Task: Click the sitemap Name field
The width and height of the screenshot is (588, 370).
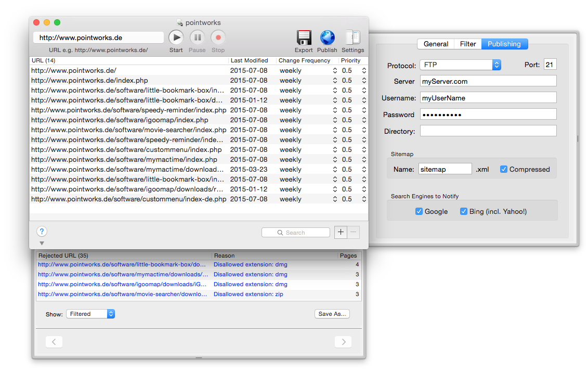Action: tap(445, 169)
